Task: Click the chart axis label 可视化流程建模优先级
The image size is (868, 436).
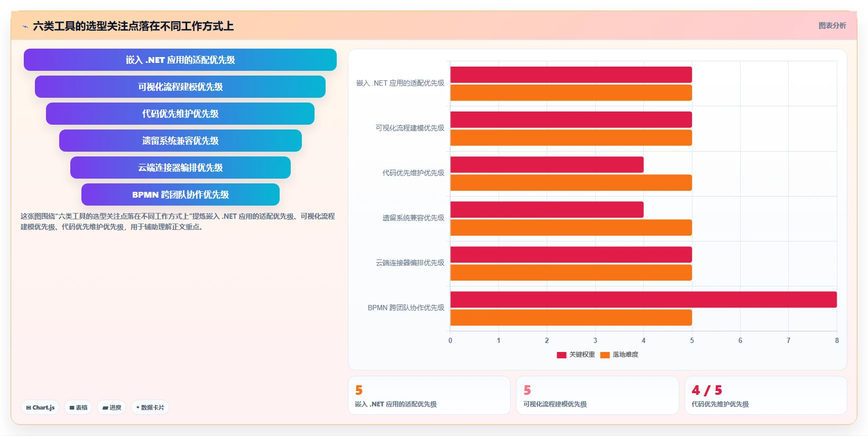Action: pyautogui.click(x=410, y=128)
